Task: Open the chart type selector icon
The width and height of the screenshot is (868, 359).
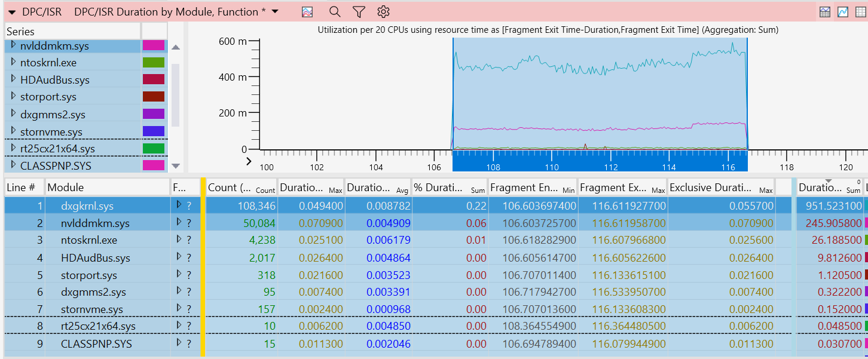Action: (307, 12)
